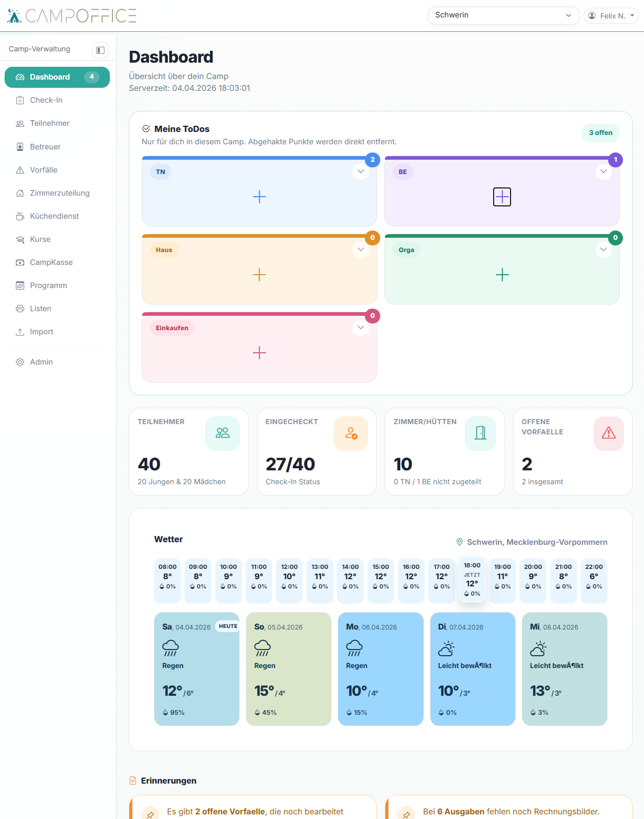The image size is (644, 819).
Task: Click the red warning icon for Offene Vorfaelle
Action: click(x=609, y=433)
